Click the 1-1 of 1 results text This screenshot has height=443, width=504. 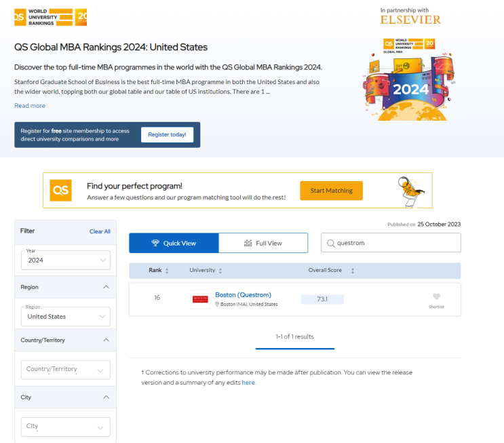pos(295,336)
